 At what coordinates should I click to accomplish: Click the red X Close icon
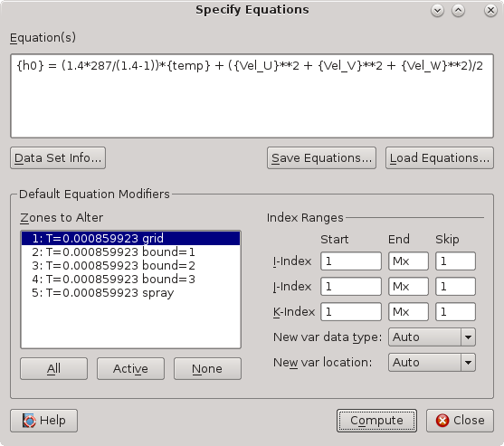(442, 421)
